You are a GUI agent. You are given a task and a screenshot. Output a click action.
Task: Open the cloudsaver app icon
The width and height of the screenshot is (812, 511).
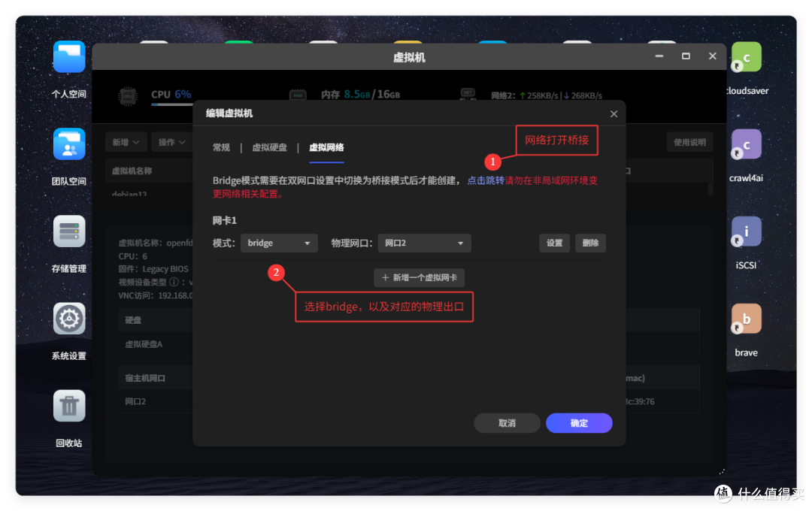pos(745,56)
